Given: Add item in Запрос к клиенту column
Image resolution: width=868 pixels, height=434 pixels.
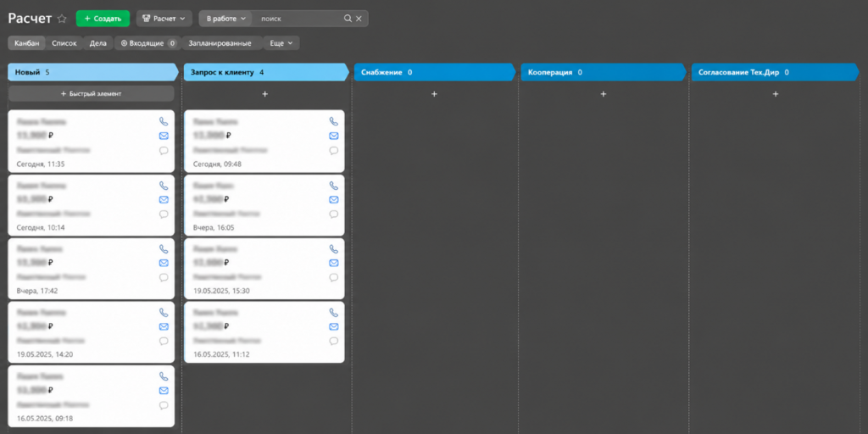Looking at the screenshot, I should tap(264, 94).
